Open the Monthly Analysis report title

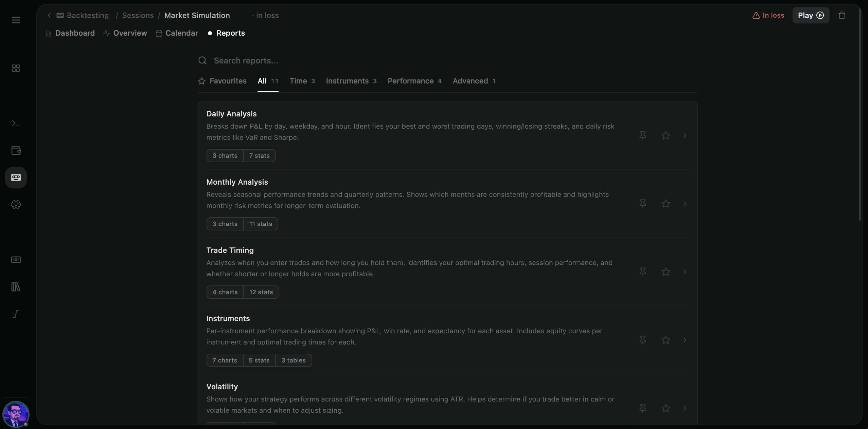pos(237,182)
